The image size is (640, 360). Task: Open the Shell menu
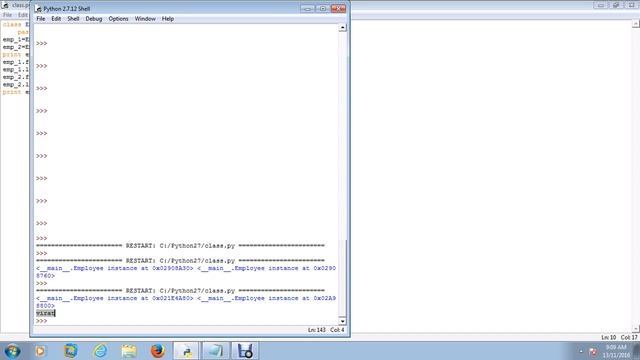(73, 19)
